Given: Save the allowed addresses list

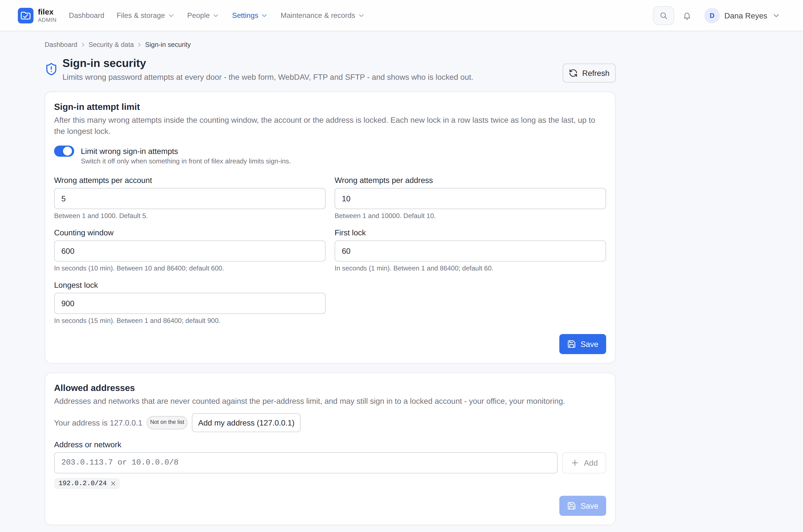Looking at the screenshot, I should point(582,506).
